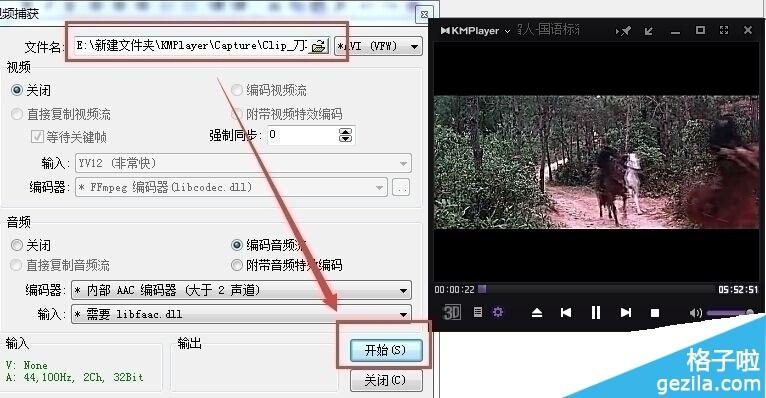Click input info 'V: None'
Viewport: 766px width, 398px height.
[26, 365]
